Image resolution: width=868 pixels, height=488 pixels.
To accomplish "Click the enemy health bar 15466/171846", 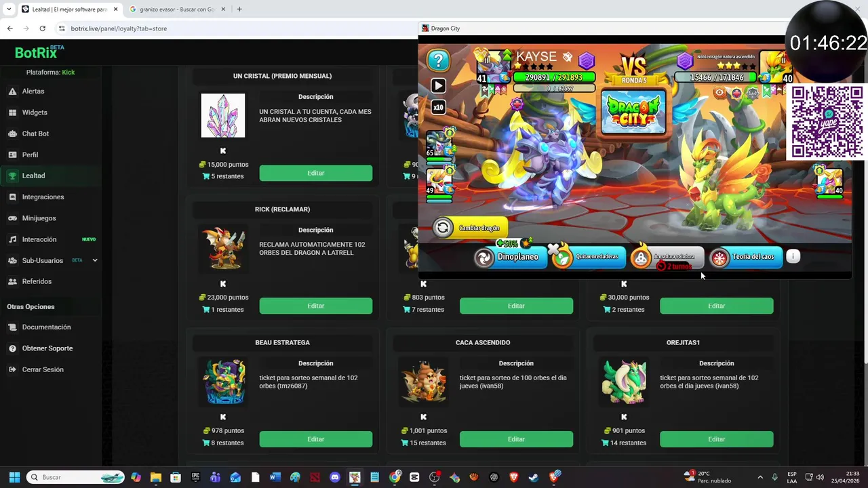I will coord(716,77).
